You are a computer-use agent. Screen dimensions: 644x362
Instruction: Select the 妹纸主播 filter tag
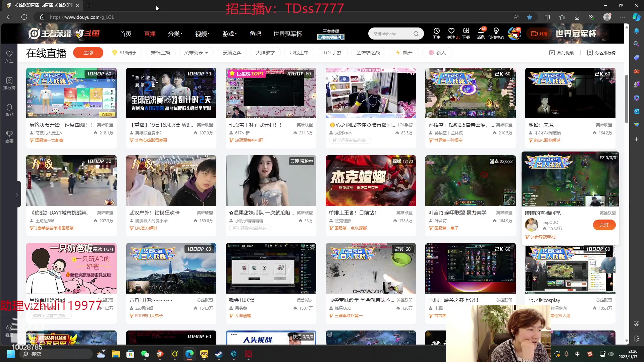click(160, 53)
